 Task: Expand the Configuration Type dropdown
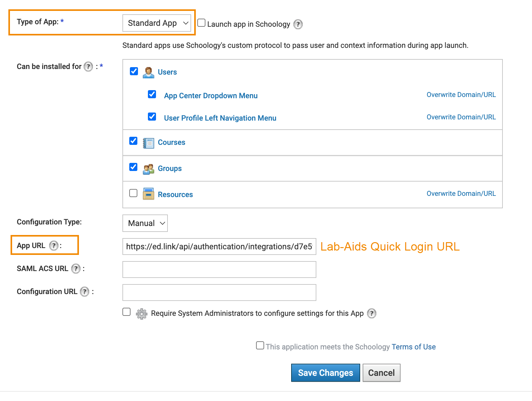(x=145, y=223)
